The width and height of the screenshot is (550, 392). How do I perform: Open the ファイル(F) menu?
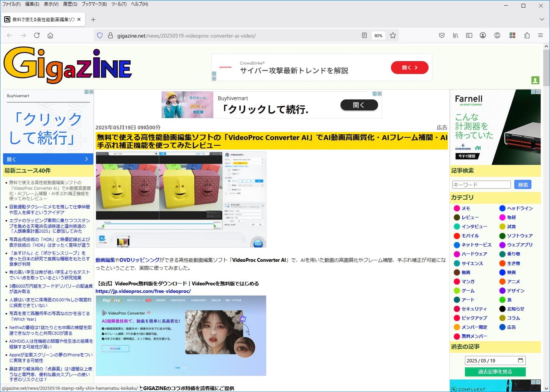pos(11,4)
